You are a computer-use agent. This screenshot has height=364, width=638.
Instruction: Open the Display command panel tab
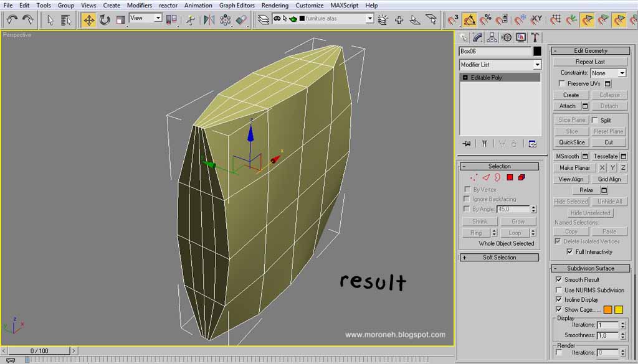click(x=521, y=38)
